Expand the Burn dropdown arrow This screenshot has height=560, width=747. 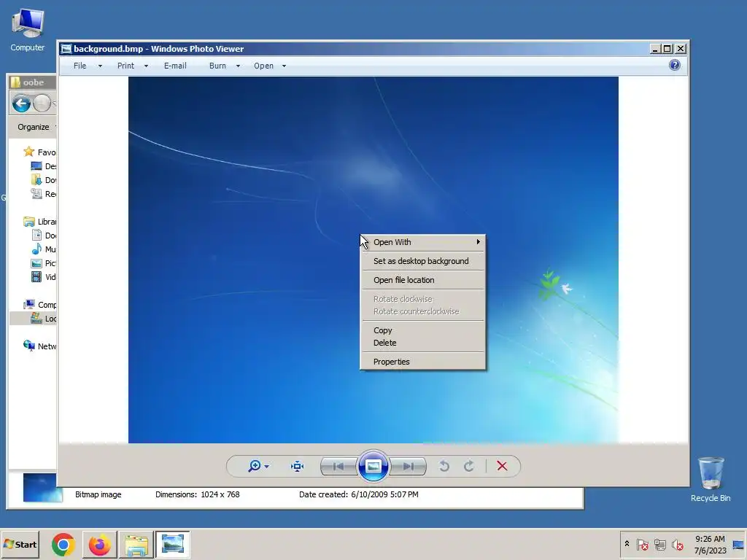239,66
